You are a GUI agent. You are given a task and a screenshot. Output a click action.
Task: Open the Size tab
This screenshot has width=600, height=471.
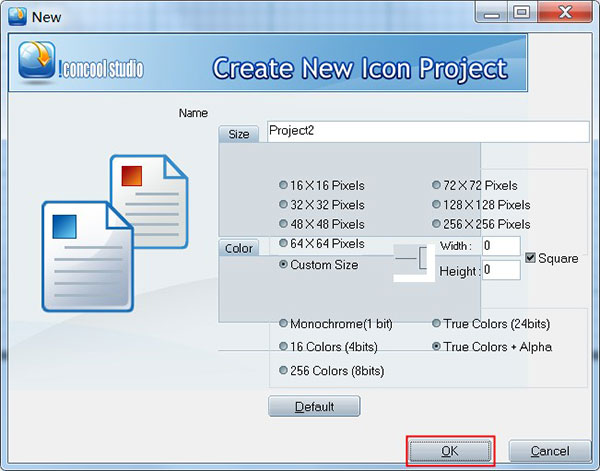[x=239, y=134]
